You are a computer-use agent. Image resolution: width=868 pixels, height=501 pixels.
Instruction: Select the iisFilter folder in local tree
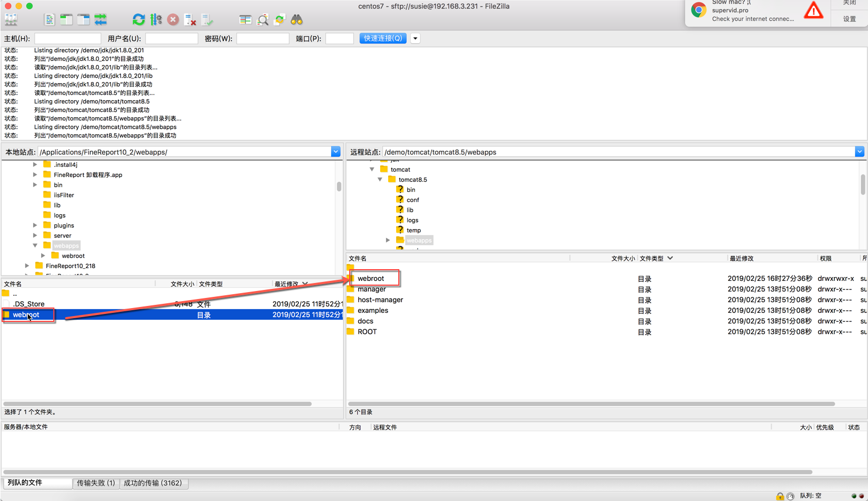pos(63,195)
